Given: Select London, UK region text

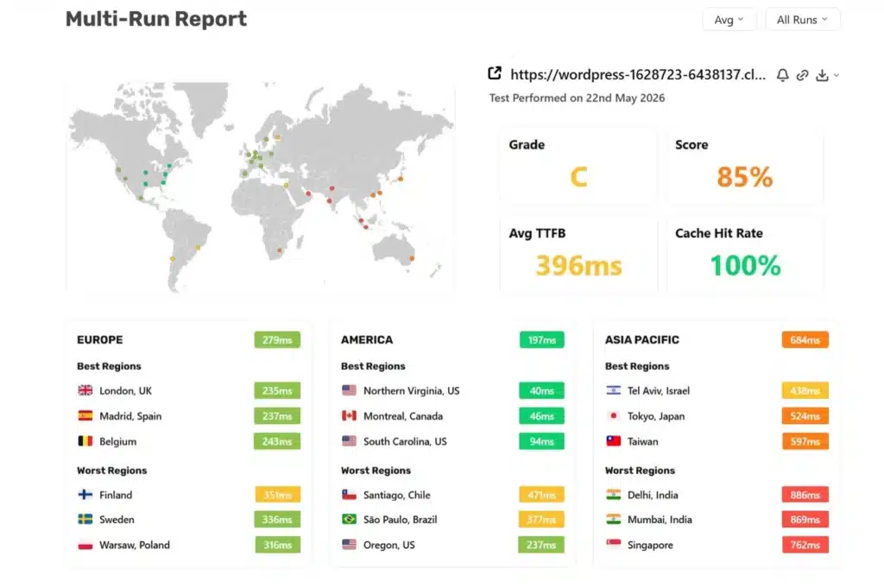Looking at the screenshot, I should (125, 390).
